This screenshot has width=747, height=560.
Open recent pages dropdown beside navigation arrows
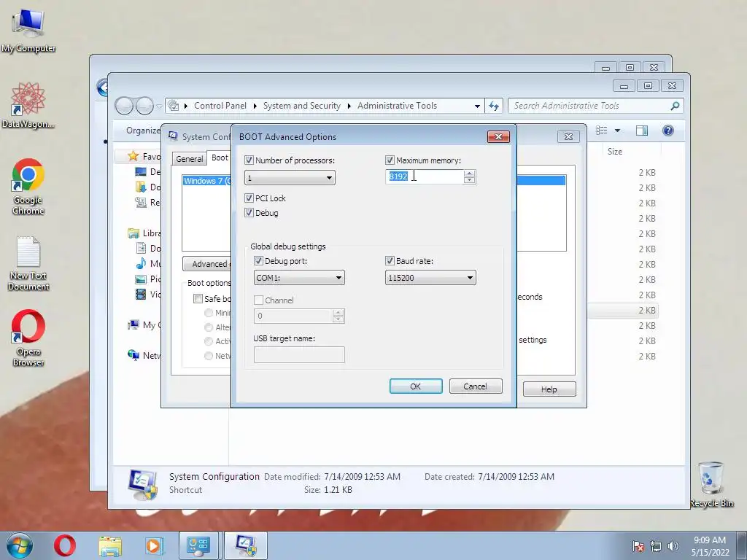tap(159, 106)
